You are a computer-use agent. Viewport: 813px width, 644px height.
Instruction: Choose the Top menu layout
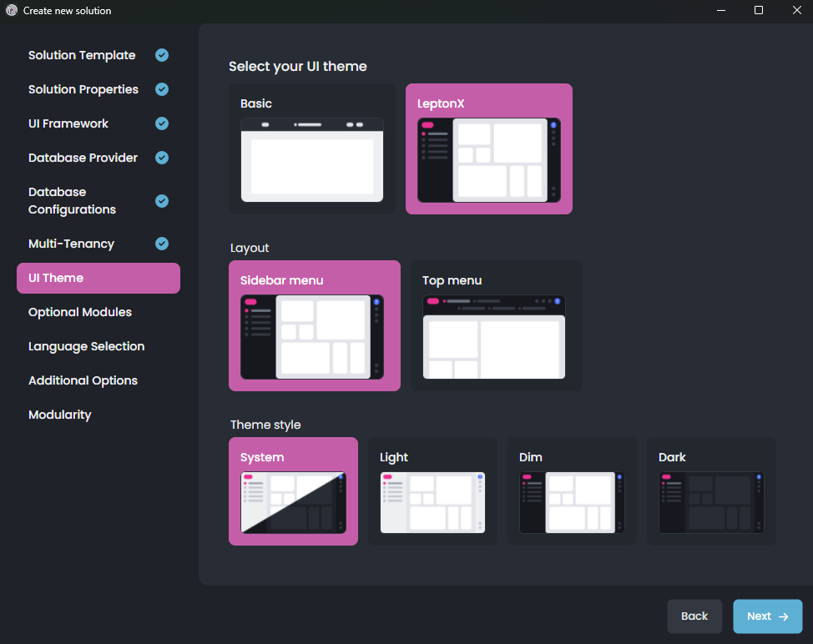coord(495,325)
